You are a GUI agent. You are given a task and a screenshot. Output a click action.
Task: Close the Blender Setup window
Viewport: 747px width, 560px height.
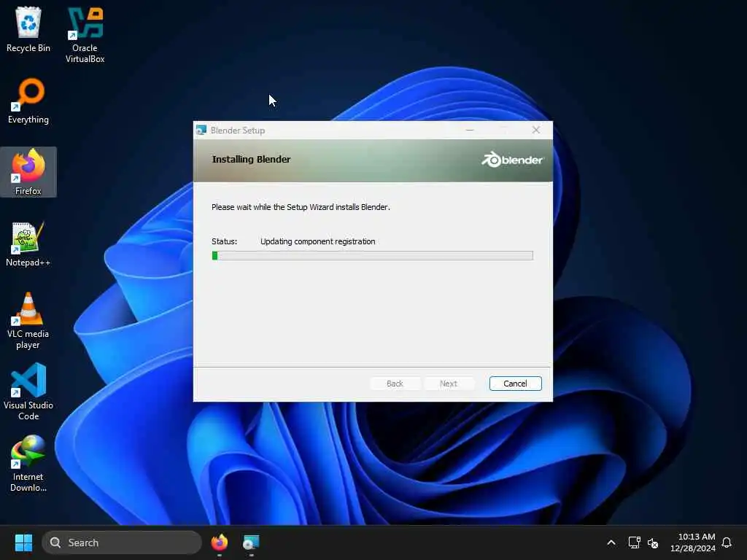pyautogui.click(x=536, y=130)
